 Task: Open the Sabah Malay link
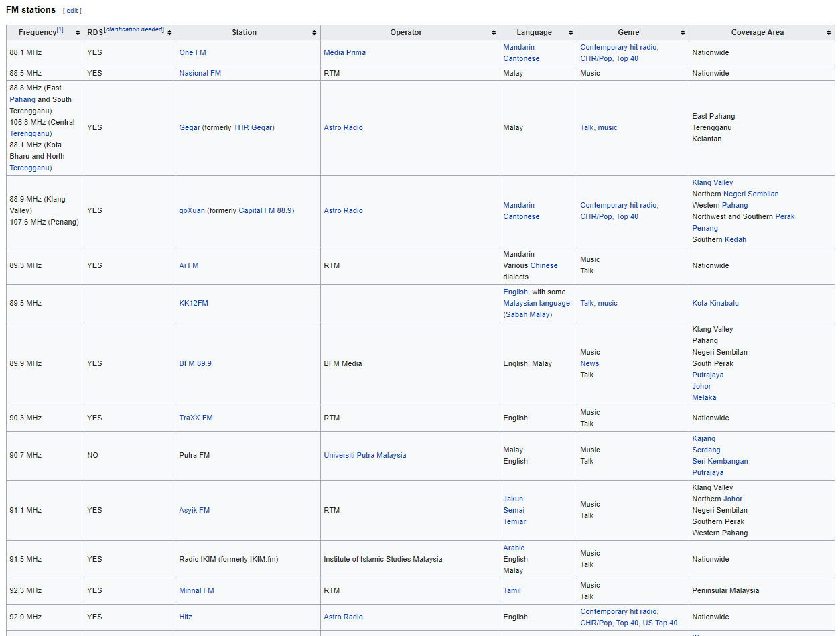point(528,315)
